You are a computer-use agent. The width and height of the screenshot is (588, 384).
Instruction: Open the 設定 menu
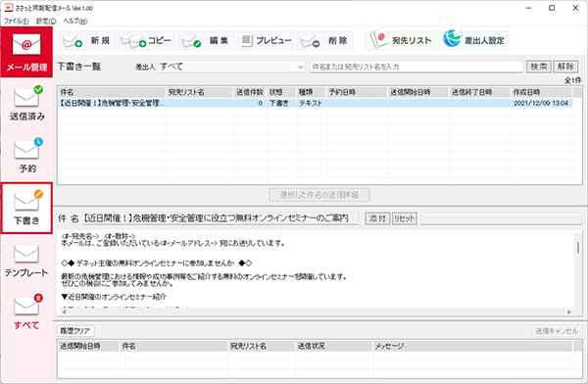point(46,21)
